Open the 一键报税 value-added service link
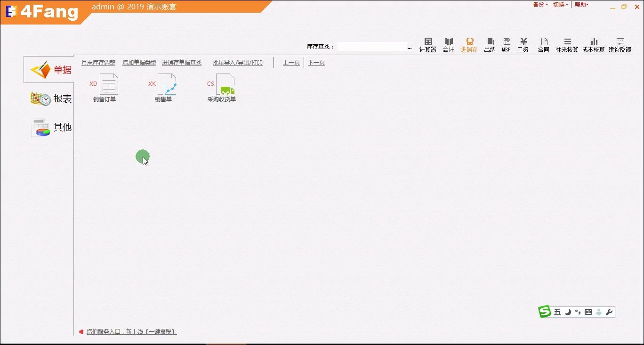This screenshot has width=644, height=345. [x=162, y=331]
